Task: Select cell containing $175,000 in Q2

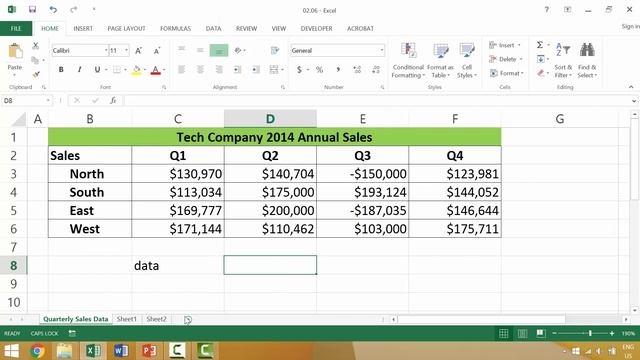Action: pyautogui.click(x=270, y=192)
